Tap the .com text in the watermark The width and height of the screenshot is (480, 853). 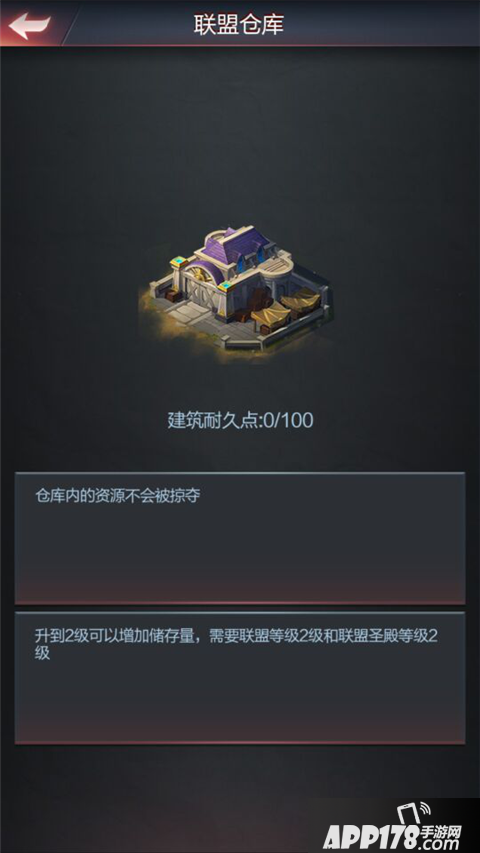point(440,845)
